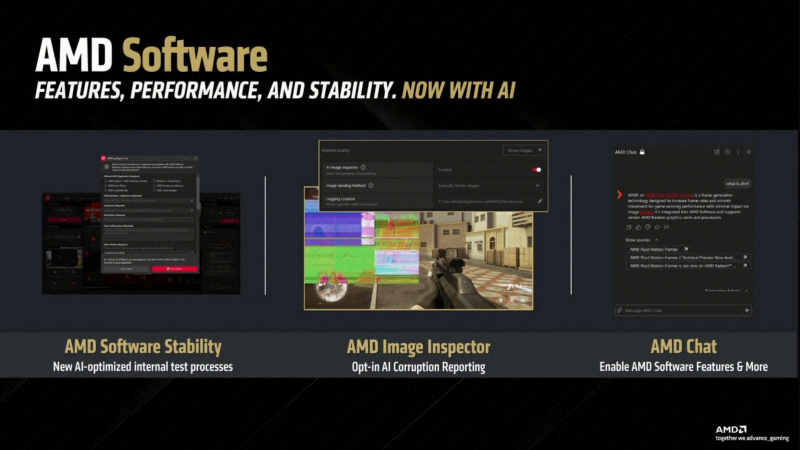This screenshot has height=450, width=800.
Task: Open the history clock icon in AMD Chat
Action: point(727,152)
